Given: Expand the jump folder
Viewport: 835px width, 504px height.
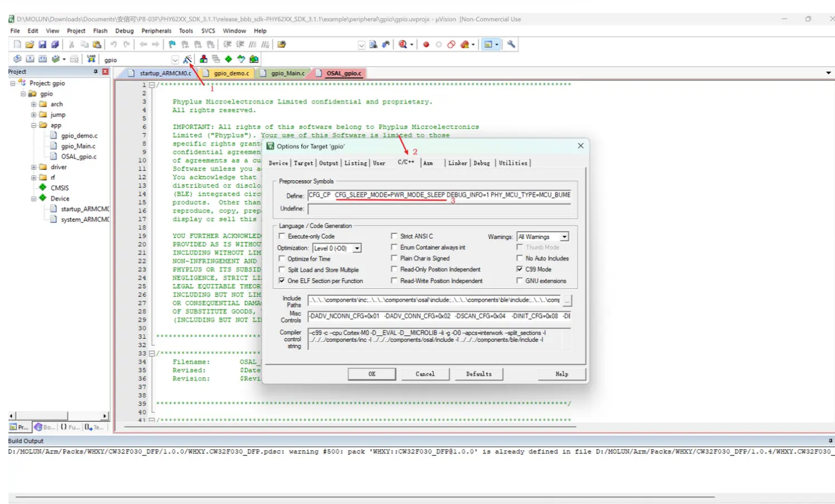Looking at the screenshot, I should click(x=34, y=114).
